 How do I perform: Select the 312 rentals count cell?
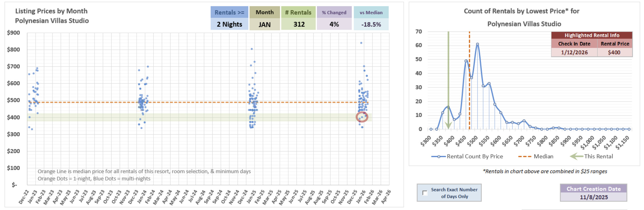[299, 24]
